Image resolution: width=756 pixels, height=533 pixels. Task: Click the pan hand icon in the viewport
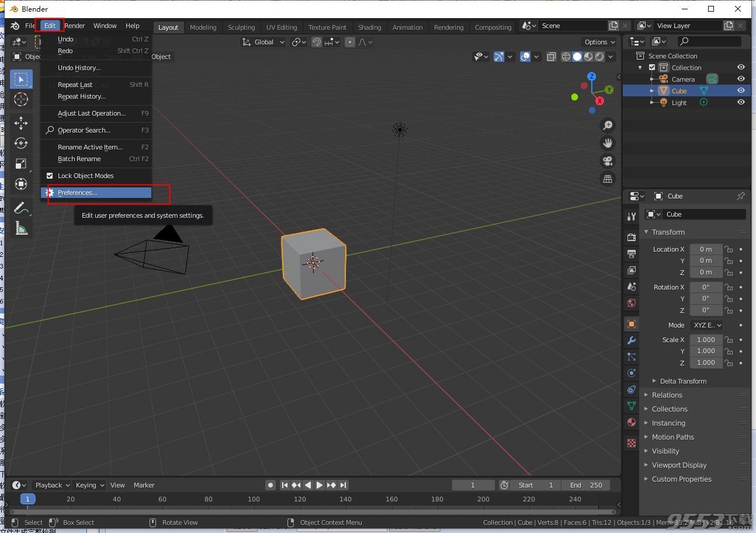608,143
